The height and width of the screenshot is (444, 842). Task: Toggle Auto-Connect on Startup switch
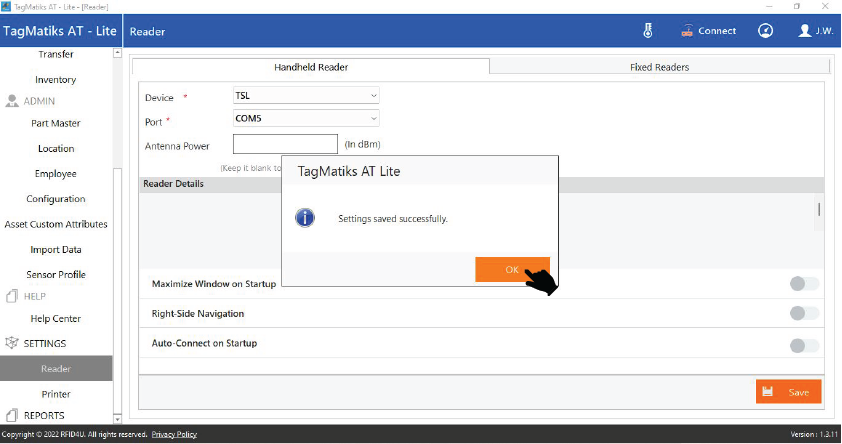[x=803, y=346]
